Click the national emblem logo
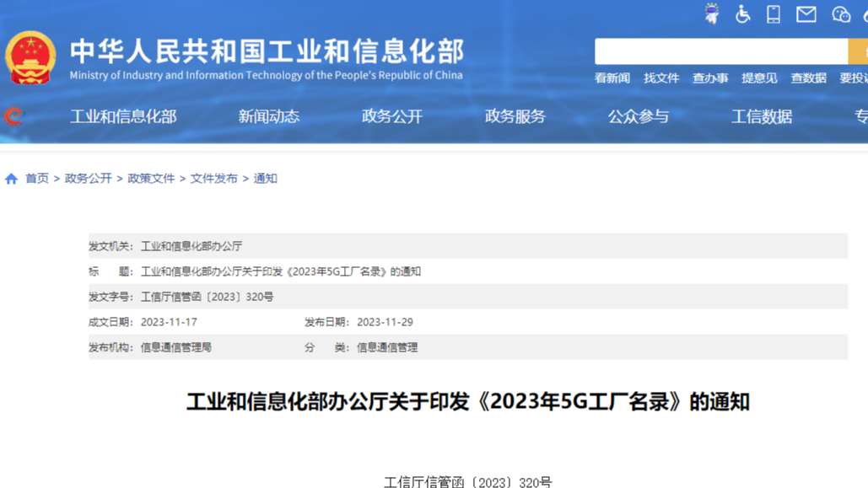Viewport: 868px width, 488px height. [x=30, y=57]
